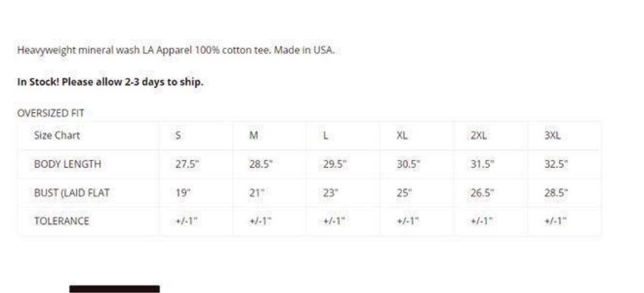
Task: Click the BUST (LAID FLAT row label
Action: tap(71, 193)
